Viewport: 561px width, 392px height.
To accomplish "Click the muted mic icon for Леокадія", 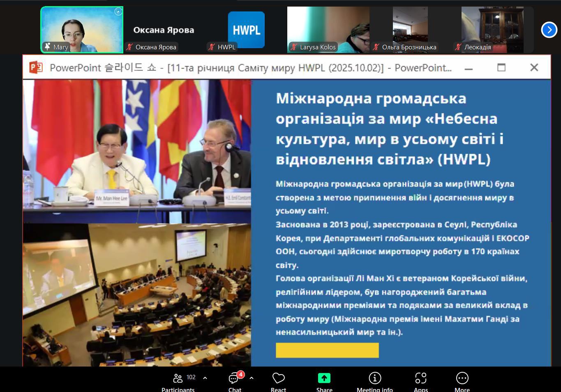I will point(458,47).
